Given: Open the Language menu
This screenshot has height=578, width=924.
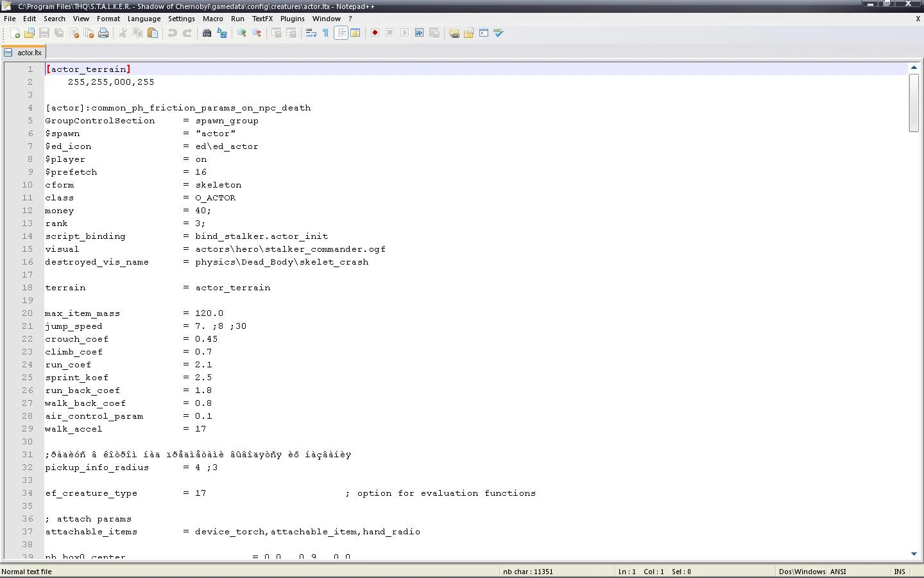Looking at the screenshot, I should [x=144, y=19].
